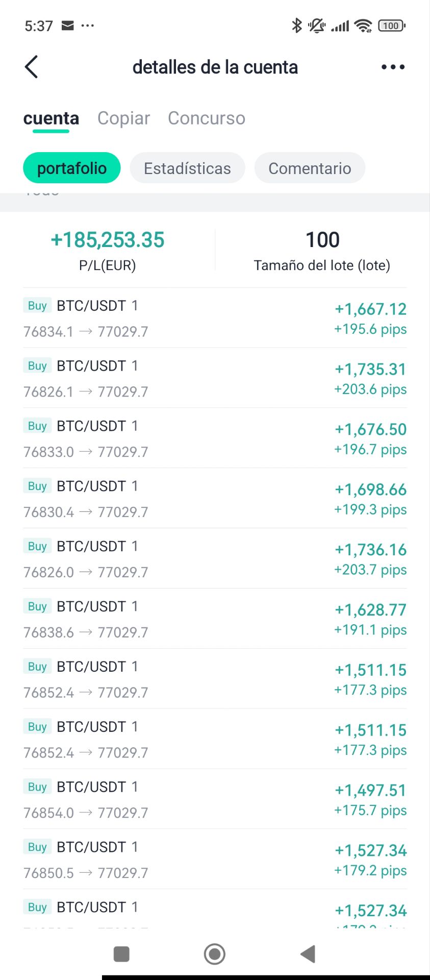Select the Estadísticas filter pill

tap(187, 168)
